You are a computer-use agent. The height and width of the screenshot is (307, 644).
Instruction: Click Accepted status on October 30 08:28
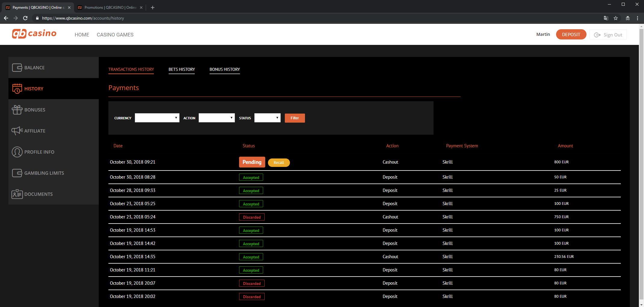[x=251, y=177]
